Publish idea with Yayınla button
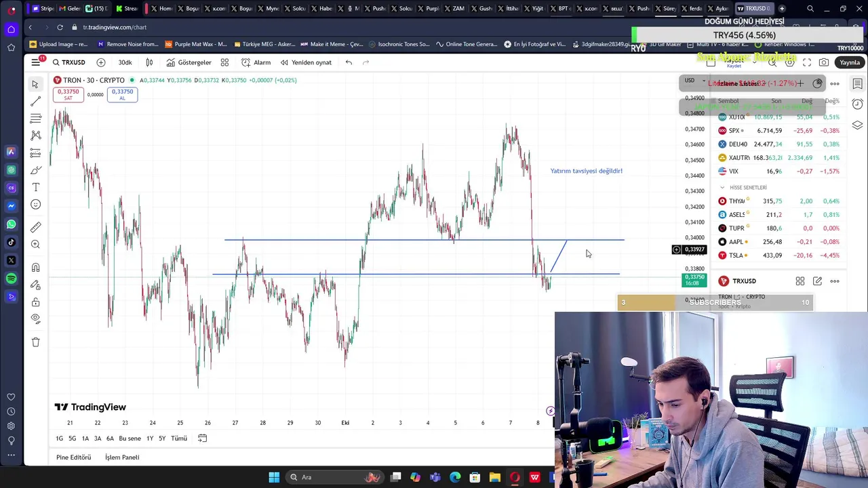Image resolution: width=868 pixels, height=488 pixels. (x=850, y=62)
